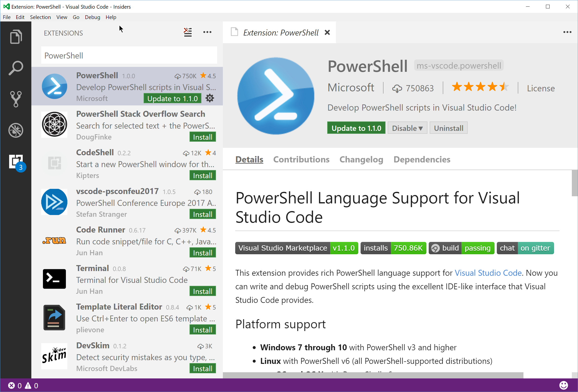Open the Debug menu

pyautogui.click(x=92, y=17)
